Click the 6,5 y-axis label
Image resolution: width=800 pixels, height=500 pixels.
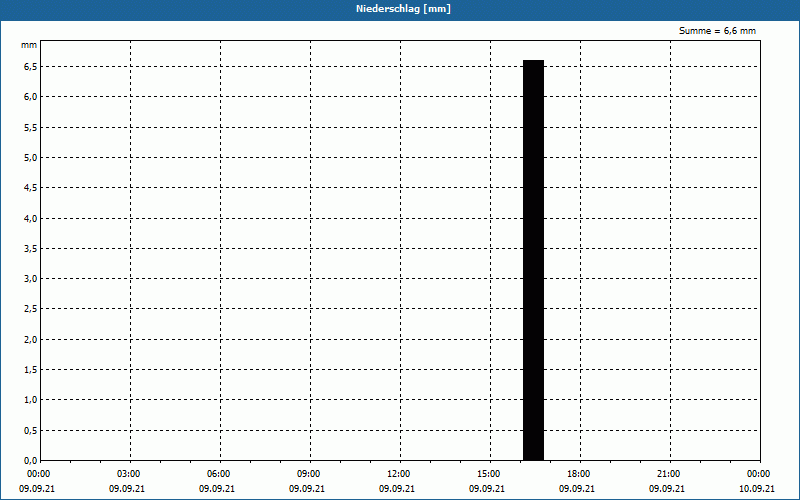click(31, 66)
